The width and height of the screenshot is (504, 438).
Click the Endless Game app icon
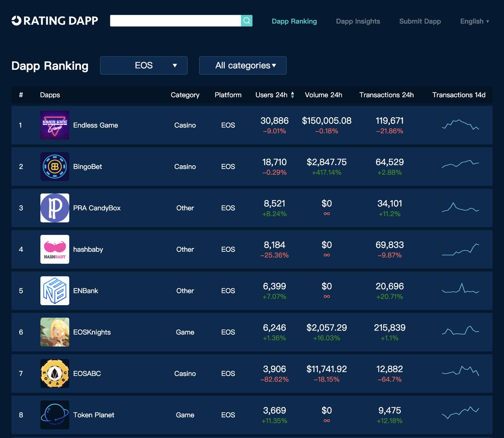click(55, 125)
